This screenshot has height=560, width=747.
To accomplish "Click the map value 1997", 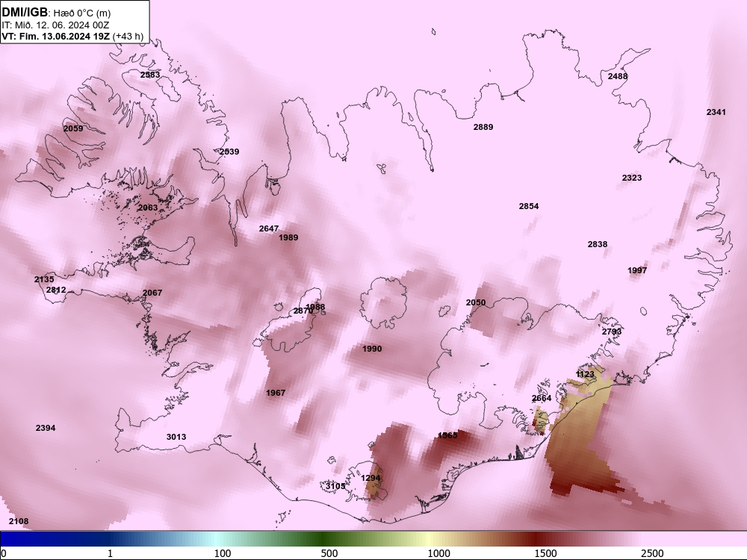I will pos(637,270).
